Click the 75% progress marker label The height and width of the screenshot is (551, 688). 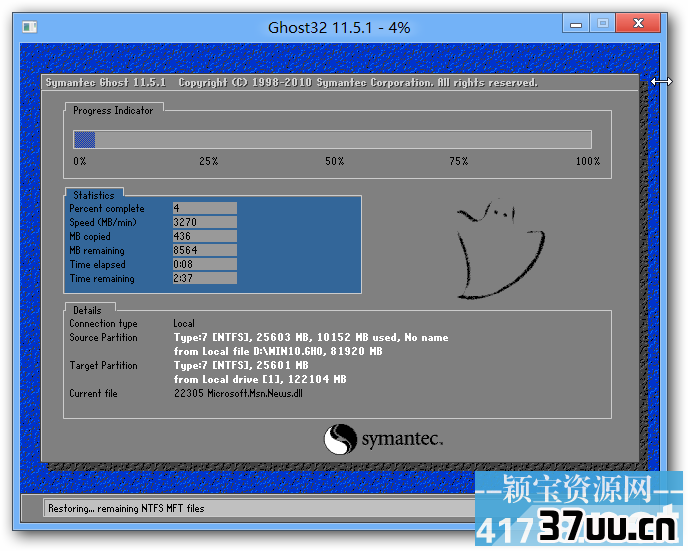[x=459, y=161]
